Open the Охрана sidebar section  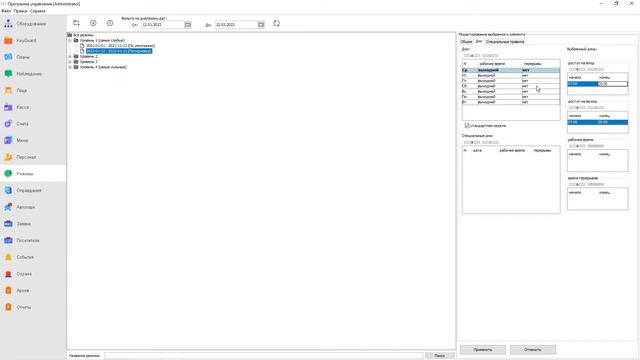[33, 274]
